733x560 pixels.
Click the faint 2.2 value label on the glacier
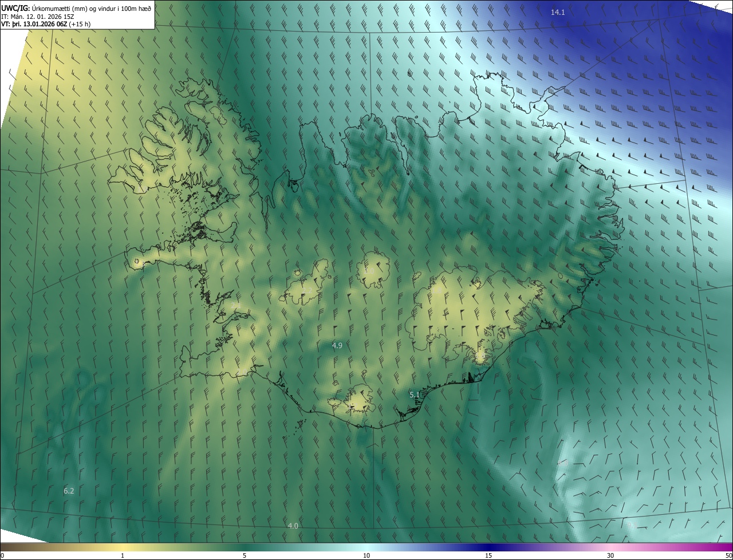(x=308, y=291)
